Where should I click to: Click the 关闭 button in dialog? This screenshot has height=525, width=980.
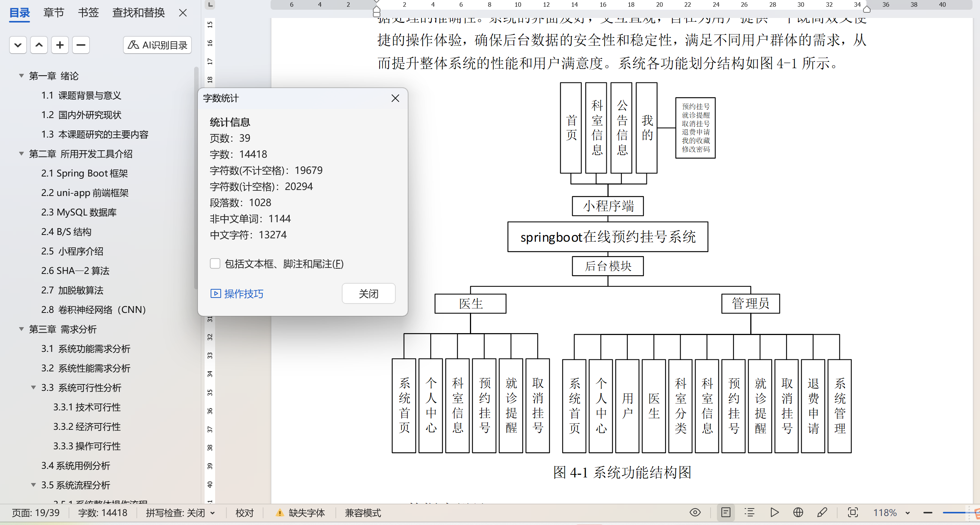pos(368,293)
